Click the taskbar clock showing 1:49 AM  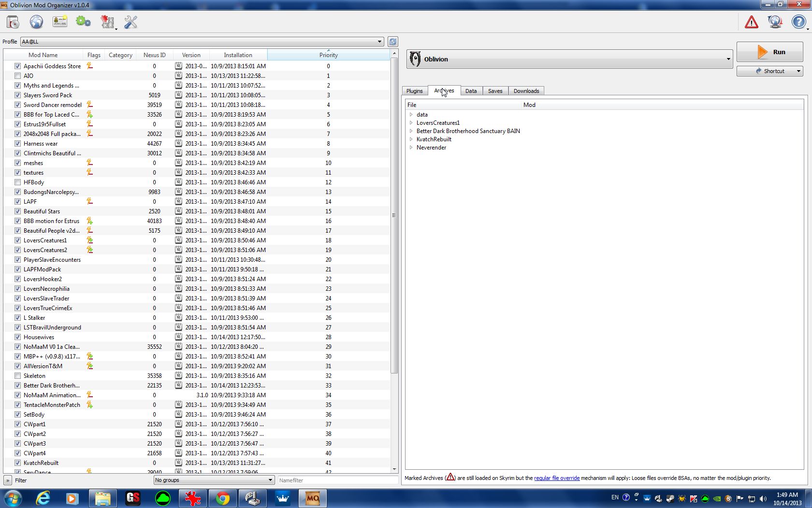[x=787, y=499]
